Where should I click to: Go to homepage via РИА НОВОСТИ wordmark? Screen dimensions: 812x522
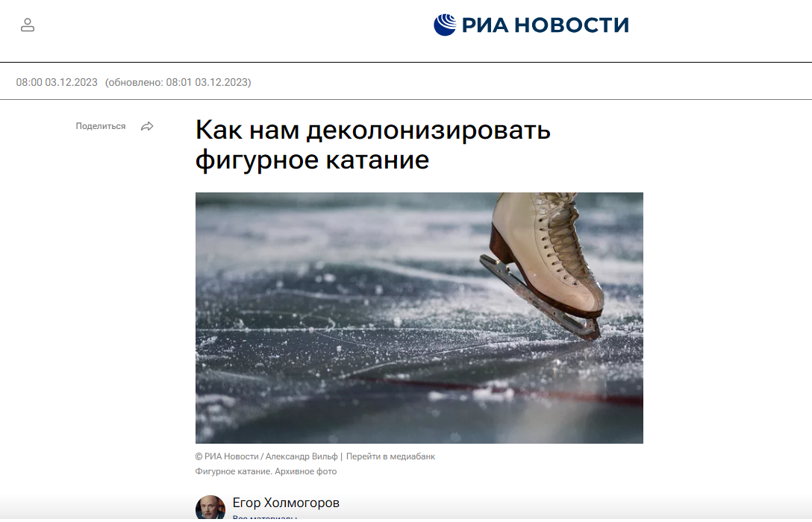[x=546, y=25]
